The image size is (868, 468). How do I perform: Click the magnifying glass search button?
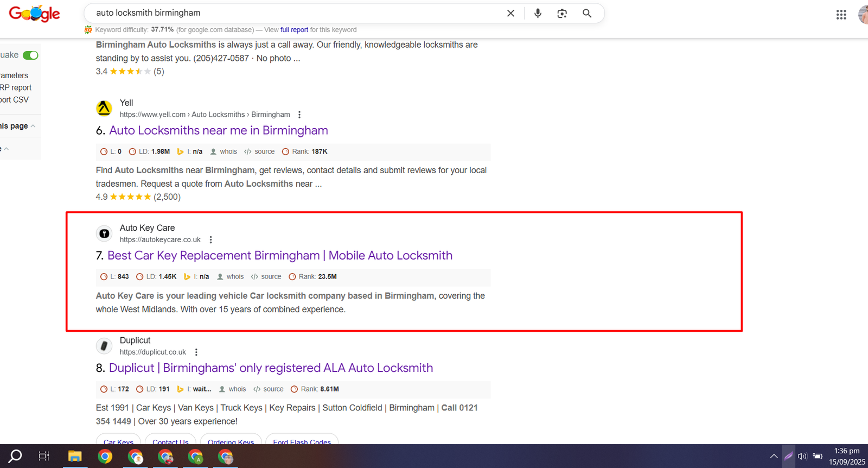(587, 14)
